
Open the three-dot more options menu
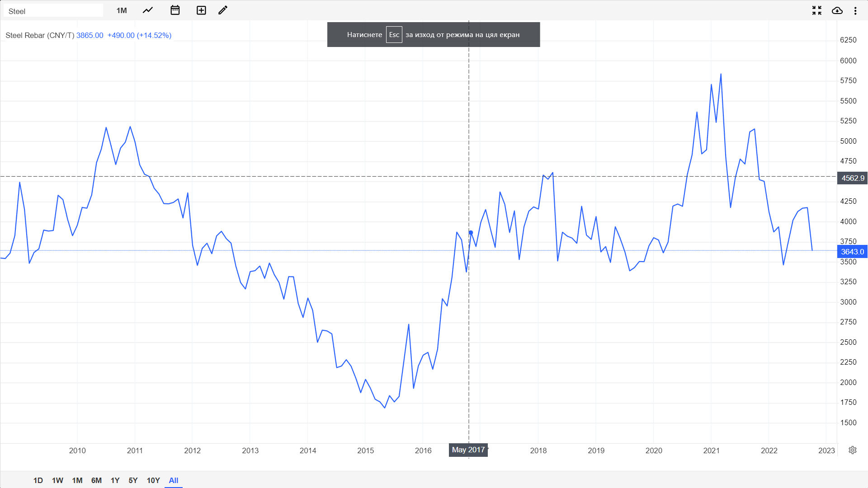(x=855, y=10)
